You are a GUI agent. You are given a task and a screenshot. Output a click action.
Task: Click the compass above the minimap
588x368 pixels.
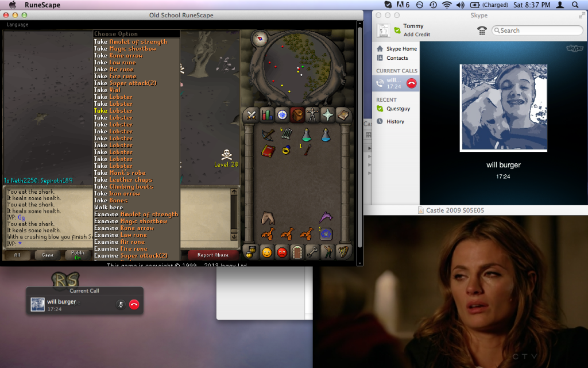(x=260, y=38)
